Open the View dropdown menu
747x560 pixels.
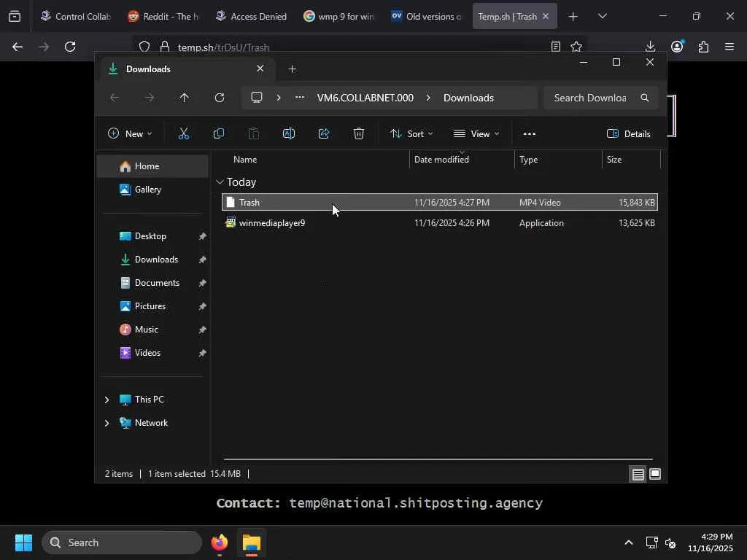(x=476, y=134)
